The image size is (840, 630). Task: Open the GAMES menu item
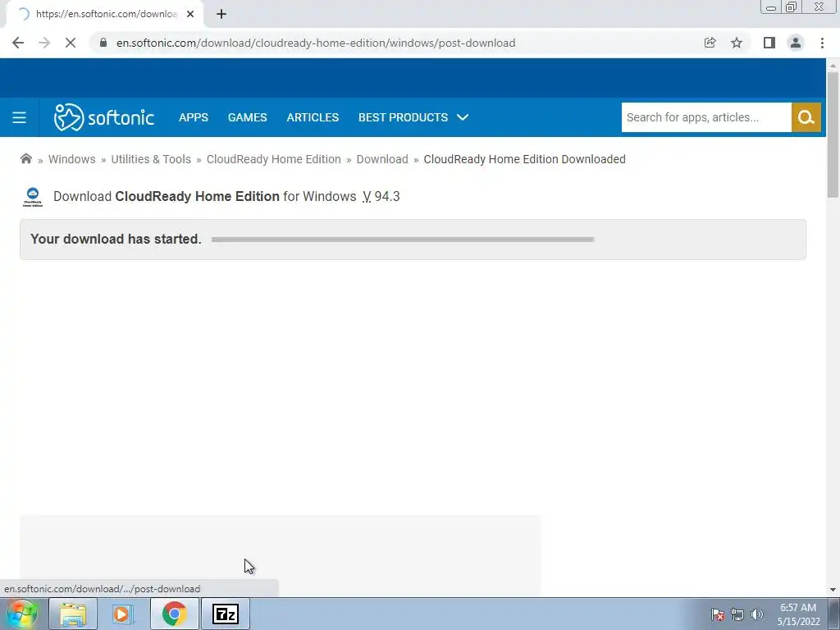pos(248,117)
